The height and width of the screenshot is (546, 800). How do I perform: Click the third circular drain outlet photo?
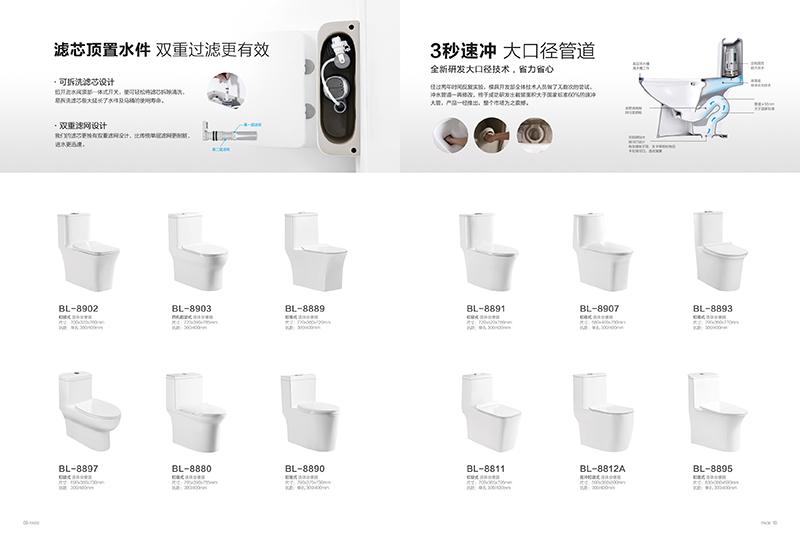pos(534,135)
